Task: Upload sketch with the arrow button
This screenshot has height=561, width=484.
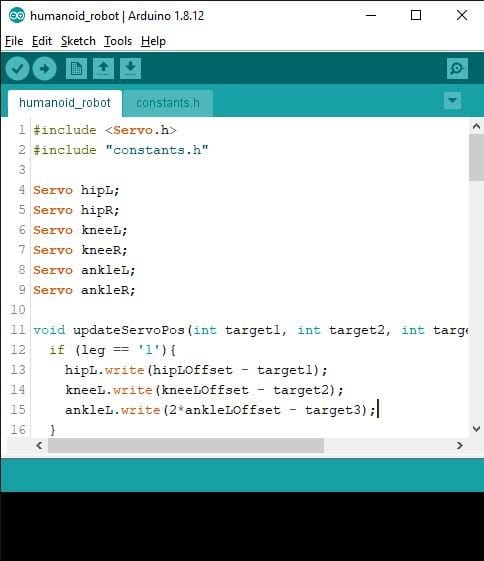Action: coord(44,68)
